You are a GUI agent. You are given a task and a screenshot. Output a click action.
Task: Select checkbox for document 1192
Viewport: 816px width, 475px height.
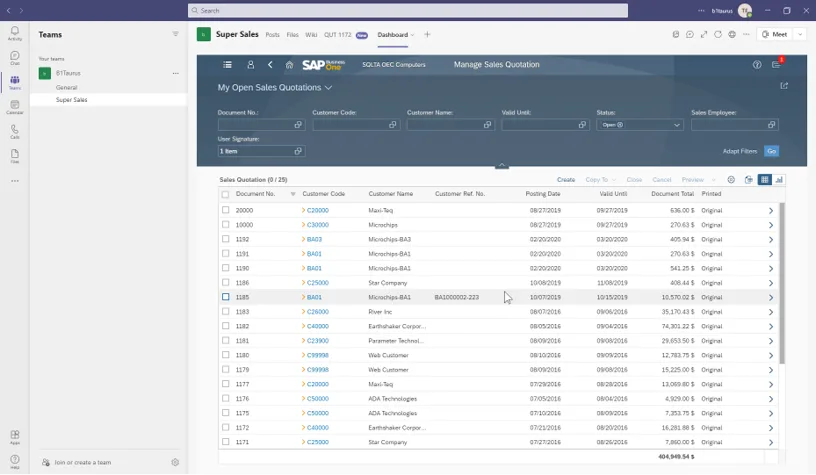[x=225, y=239]
